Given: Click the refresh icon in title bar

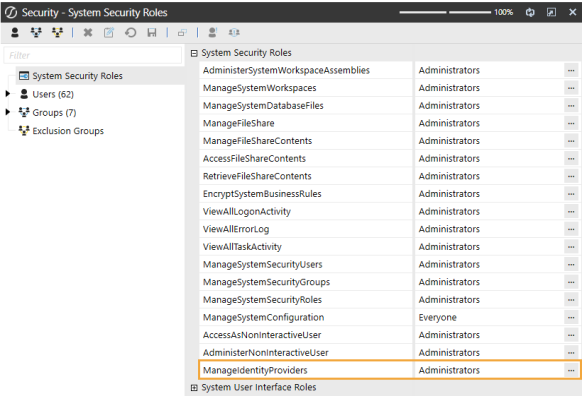Looking at the screenshot, I should coord(530,12).
